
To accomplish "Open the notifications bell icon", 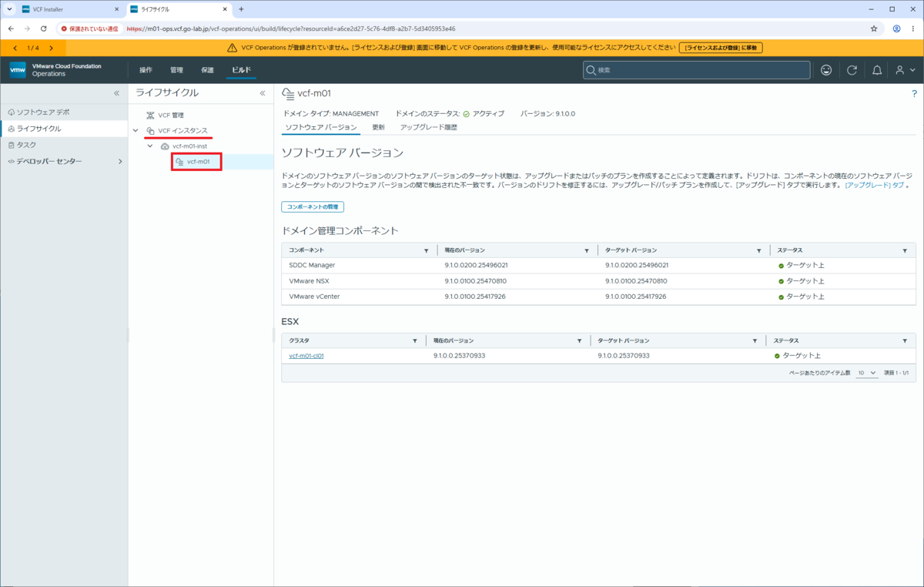I will point(877,70).
